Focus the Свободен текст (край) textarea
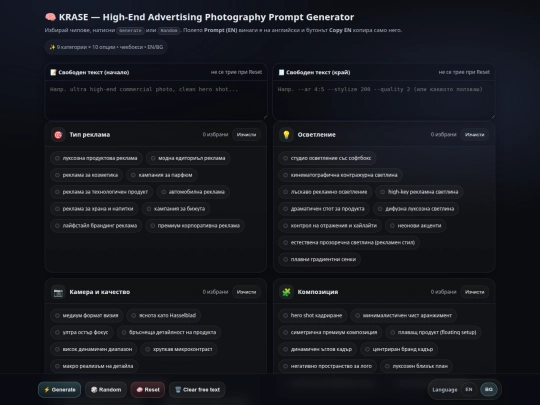This screenshot has width=540, height=405. tap(384, 101)
